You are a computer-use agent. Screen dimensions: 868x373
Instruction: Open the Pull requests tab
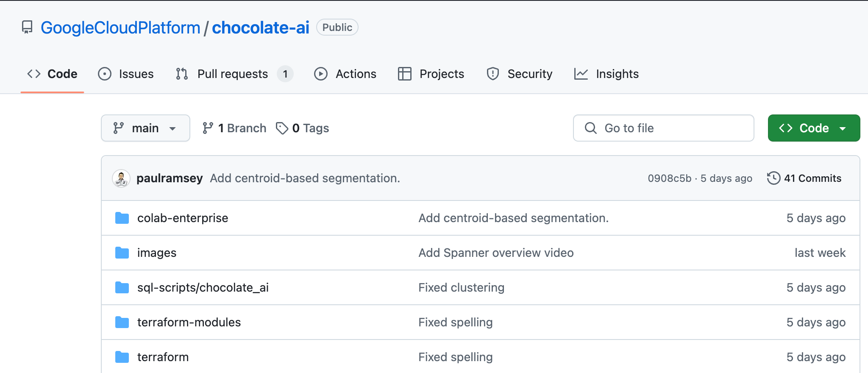pos(234,74)
